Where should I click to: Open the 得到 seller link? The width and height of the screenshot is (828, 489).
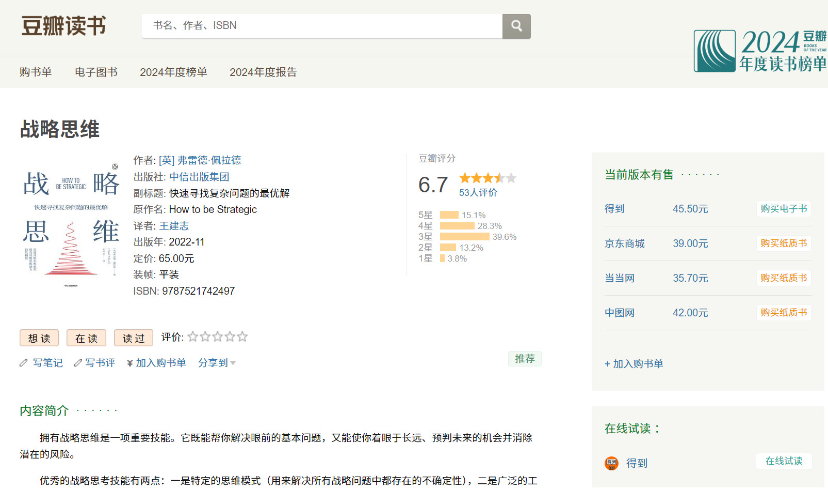(x=615, y=209)
